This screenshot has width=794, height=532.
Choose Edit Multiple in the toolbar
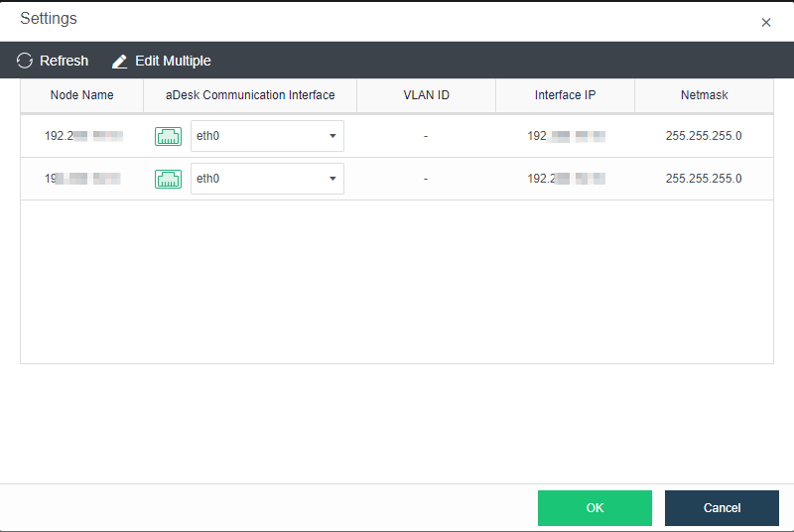tap(173, 62)
